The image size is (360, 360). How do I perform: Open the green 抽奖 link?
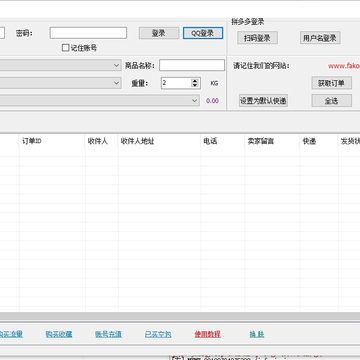257,334
